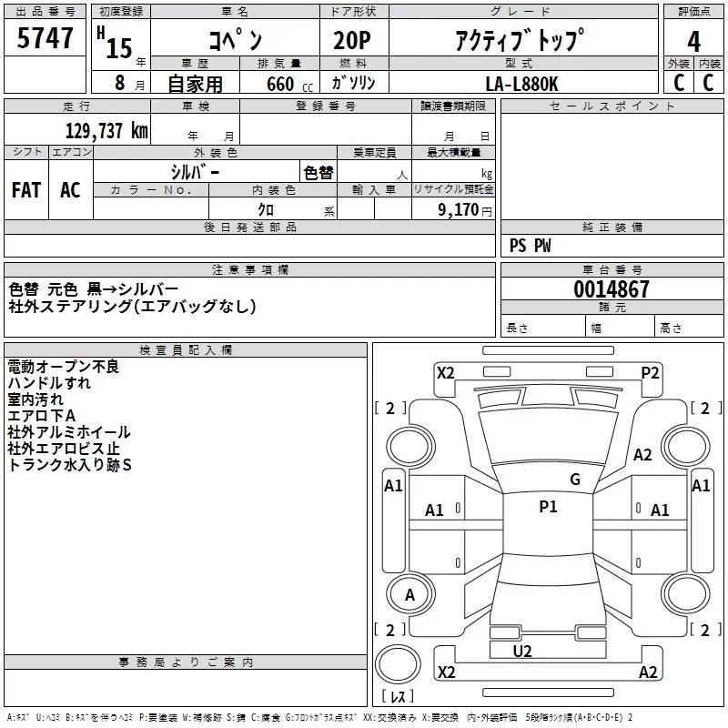Screen dimensions: 728x728
Task: Click the FAT shift type cell
Action: click(x=26, y=189)
